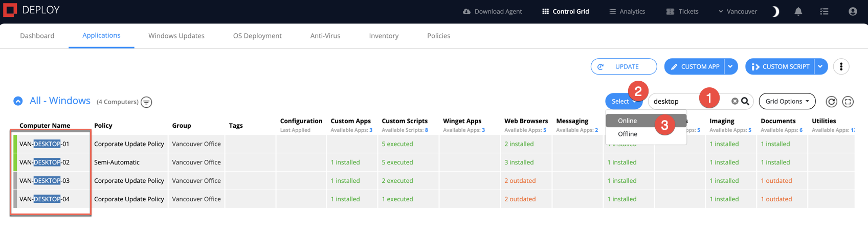The height and width of the screenshot is (237, 868).
Task: Select computer VAN-DESKTOP-03
Action: 44,181
